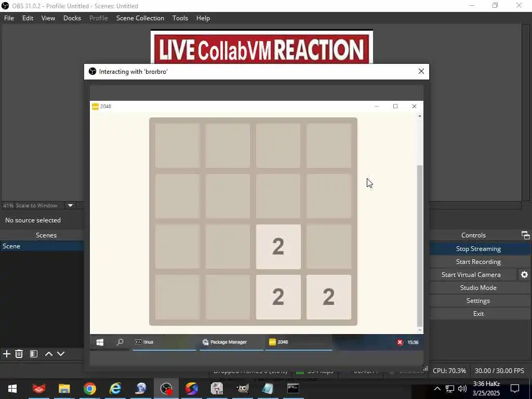Show hidden tray icons chevron

point(437,389)
